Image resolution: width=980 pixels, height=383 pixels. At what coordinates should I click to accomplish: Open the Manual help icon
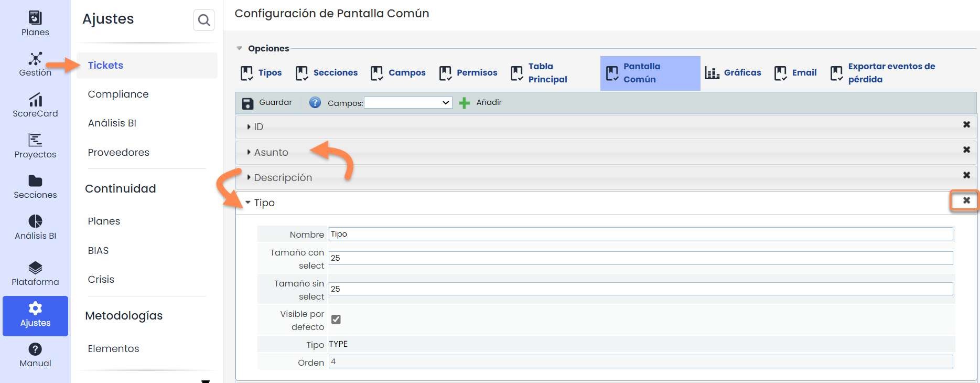[35, 355]
